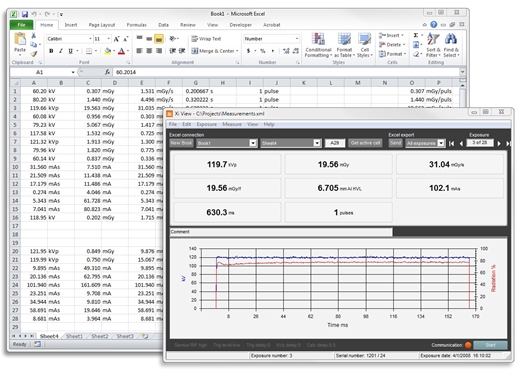Click the Increase Font Size icon
532x385 pixels.
point(116,39)
